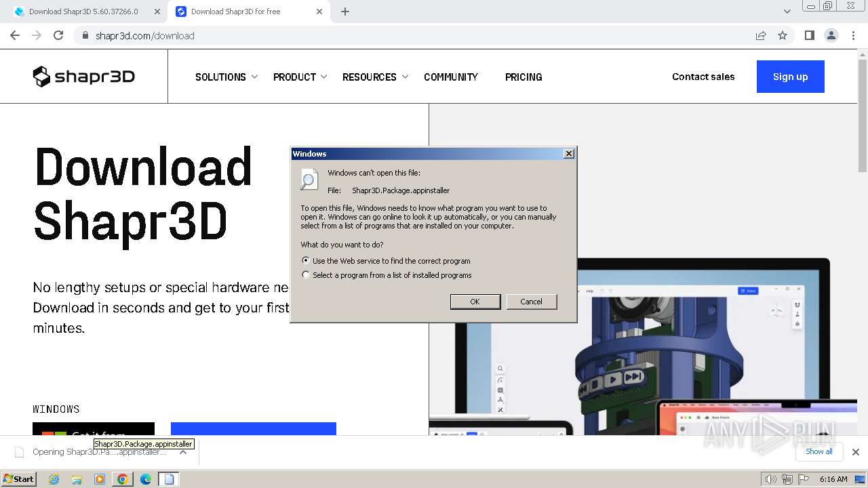Click the site lock icon in address bar
This screenshot has width=868, height=488.
85,35
